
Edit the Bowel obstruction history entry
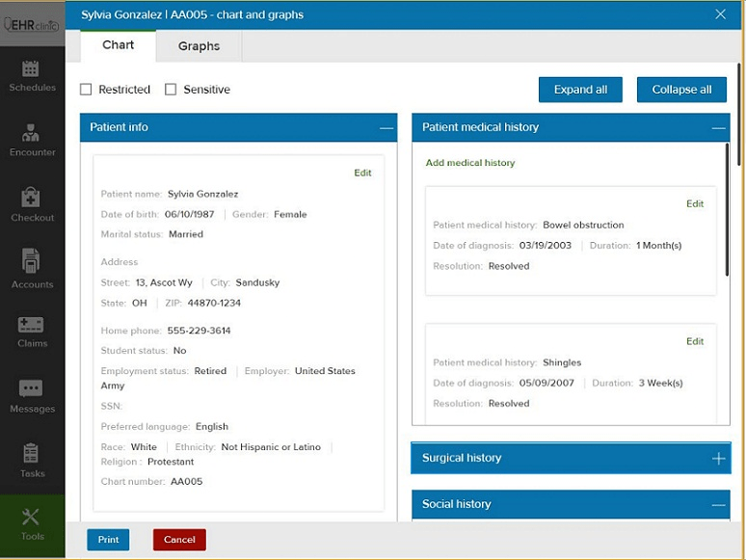695,204
